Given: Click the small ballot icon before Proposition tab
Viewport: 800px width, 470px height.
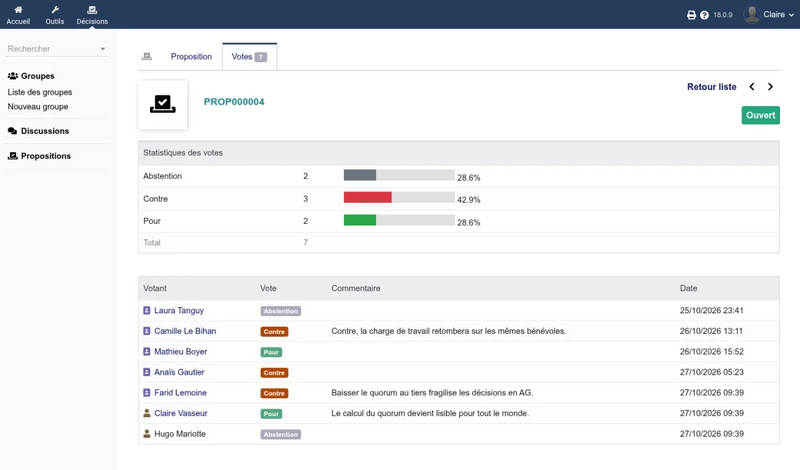Looking at the screenshot, I should (x=147, y=57).
